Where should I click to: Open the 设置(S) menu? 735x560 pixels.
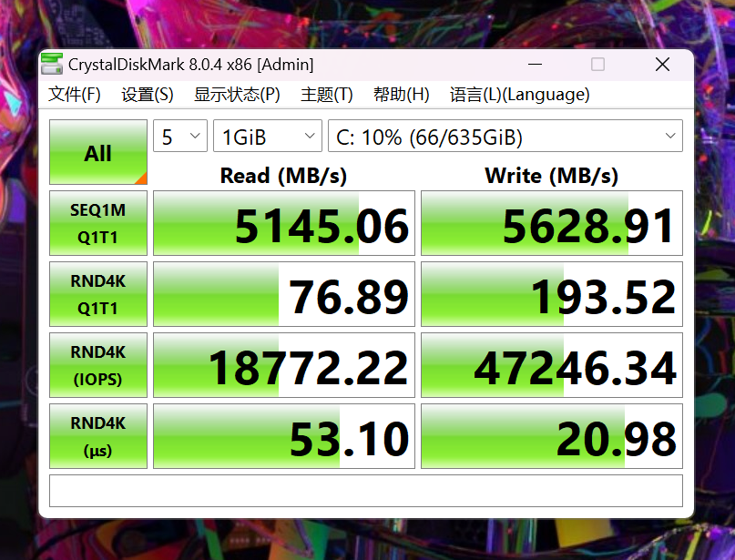(148, 94)
